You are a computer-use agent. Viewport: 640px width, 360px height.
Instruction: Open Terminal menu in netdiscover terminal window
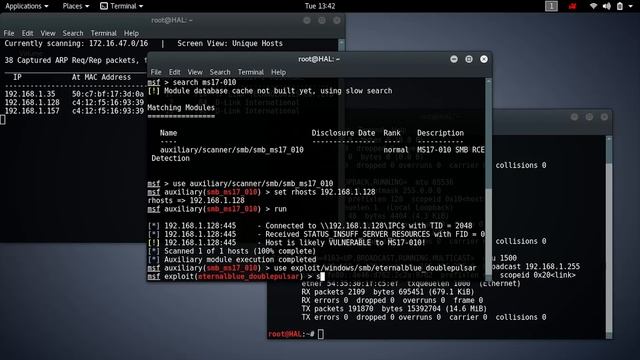(x=103, y=33)
